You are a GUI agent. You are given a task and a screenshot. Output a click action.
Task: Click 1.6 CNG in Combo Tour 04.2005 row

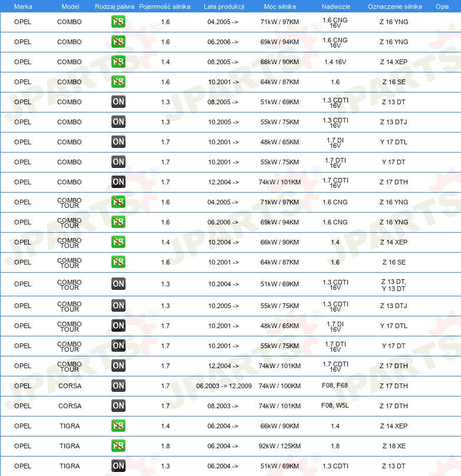pyautogui.click(x=335, y=202)
